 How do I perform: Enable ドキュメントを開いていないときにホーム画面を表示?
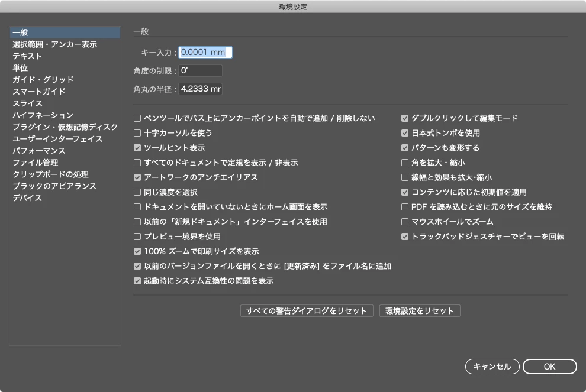pyautogui.click(x=137, y=207)
